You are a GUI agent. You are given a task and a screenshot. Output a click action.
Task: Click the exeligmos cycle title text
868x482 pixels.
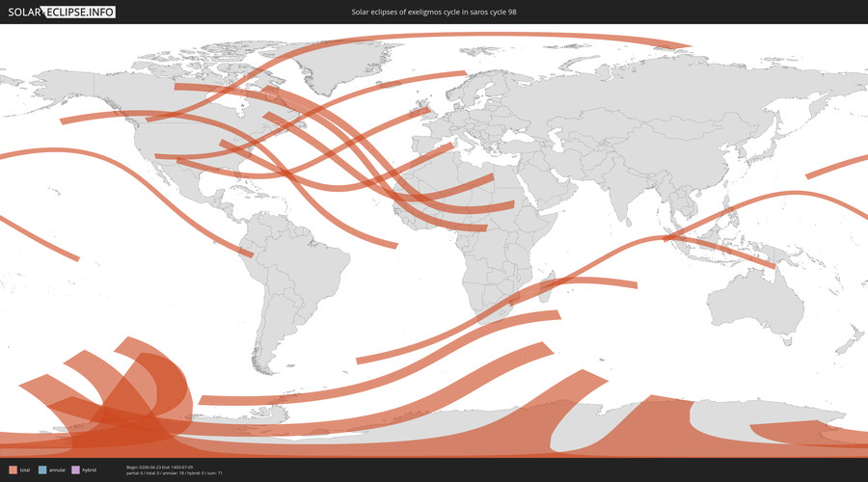click(433, 13)
